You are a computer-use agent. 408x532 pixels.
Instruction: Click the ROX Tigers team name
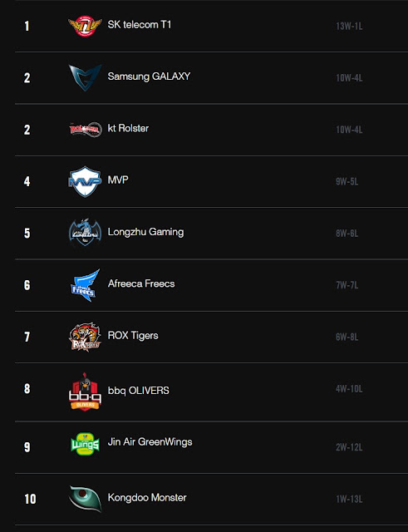coord(133,336)
